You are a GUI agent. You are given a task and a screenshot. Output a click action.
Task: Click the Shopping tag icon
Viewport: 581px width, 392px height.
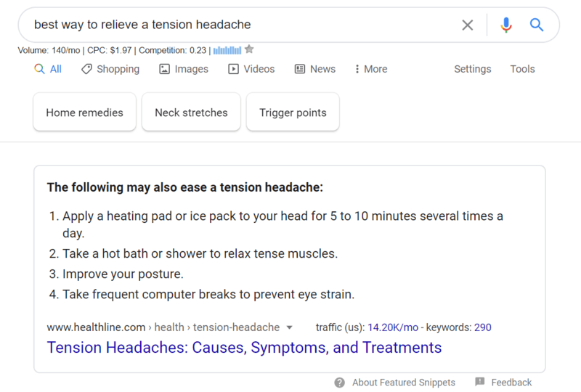[x=86, y=69]
